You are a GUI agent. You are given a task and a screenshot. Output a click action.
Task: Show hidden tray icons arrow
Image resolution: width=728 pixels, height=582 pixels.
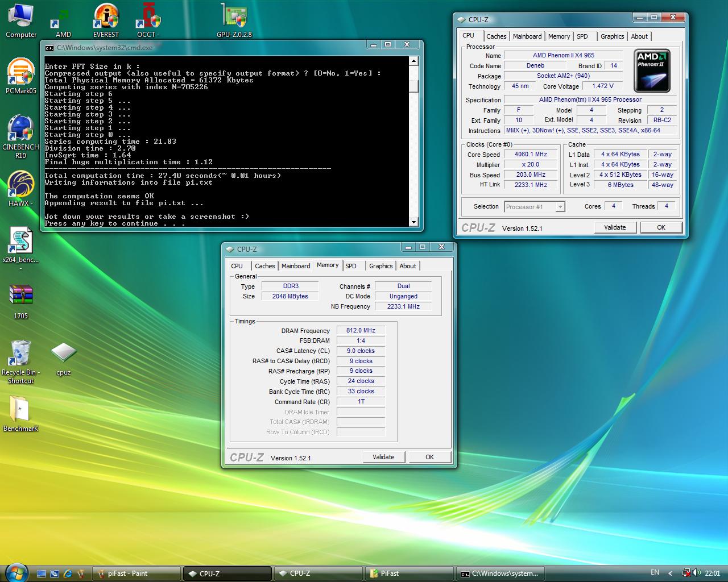[670, 573]
